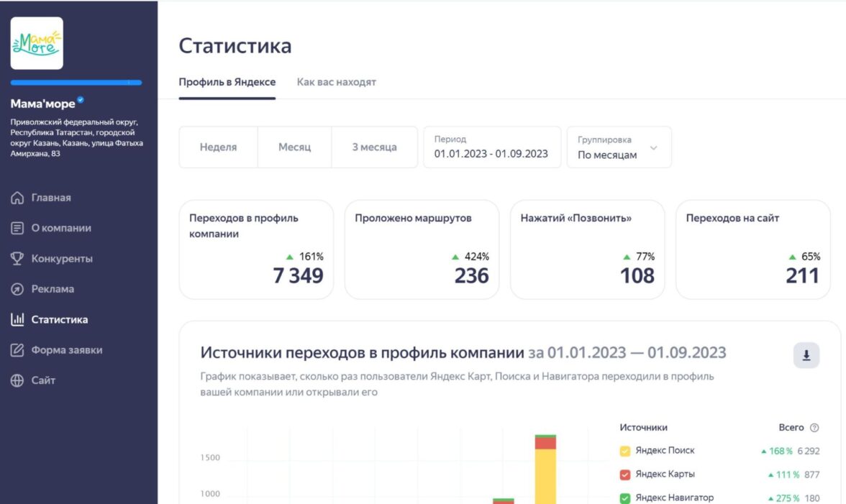The height and width of the screenshot is (504, 846).
Task: Click the 6 292 total for Яндекс Поиск
Action: 809,452
